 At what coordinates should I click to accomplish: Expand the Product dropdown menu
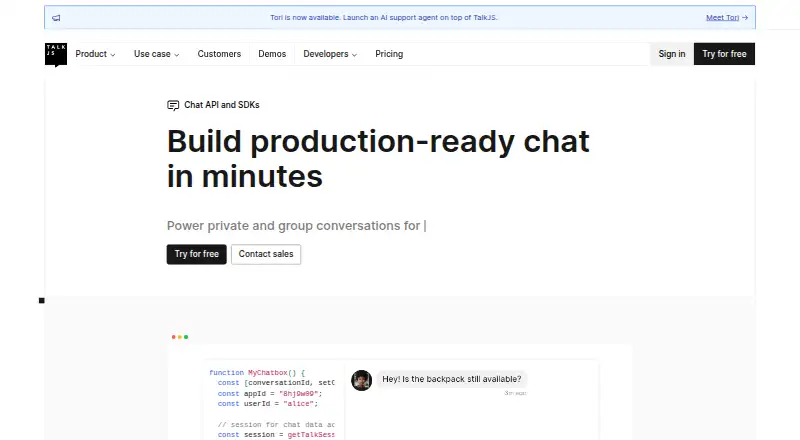95,54
